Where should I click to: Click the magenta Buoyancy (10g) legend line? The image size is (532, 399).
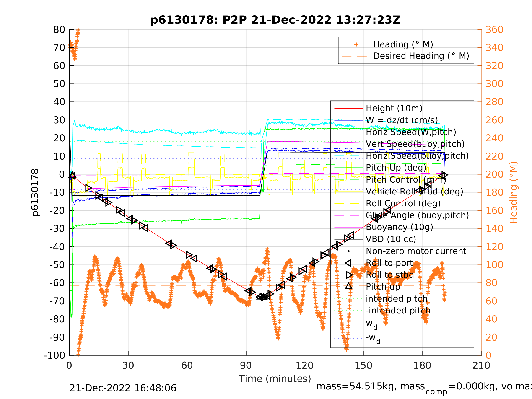pyautogui.click(x=348, y=227)
